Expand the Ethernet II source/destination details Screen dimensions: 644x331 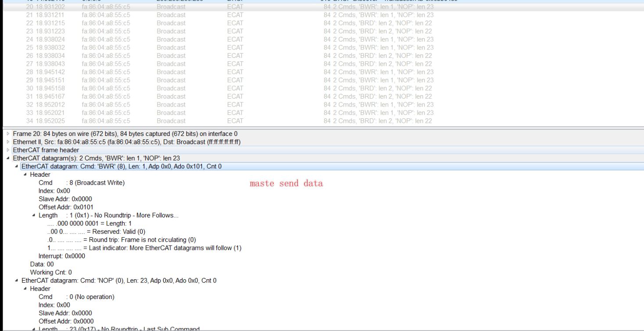(8, 142)
